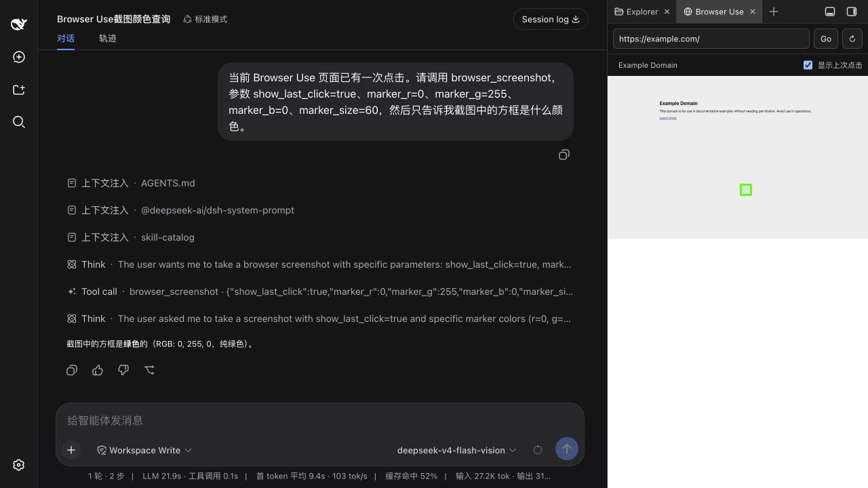Copy the user message with copy icon
The image size is (868, 488).
click(564, 155)
